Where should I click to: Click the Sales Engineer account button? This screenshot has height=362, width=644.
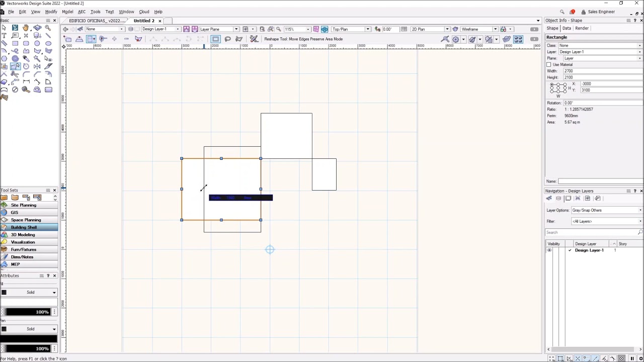[x=598, y=12]
